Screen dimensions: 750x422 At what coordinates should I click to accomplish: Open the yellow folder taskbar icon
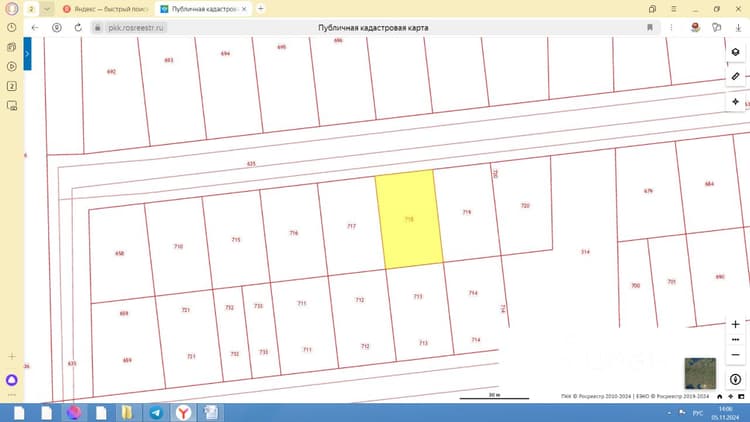point(127,412)
